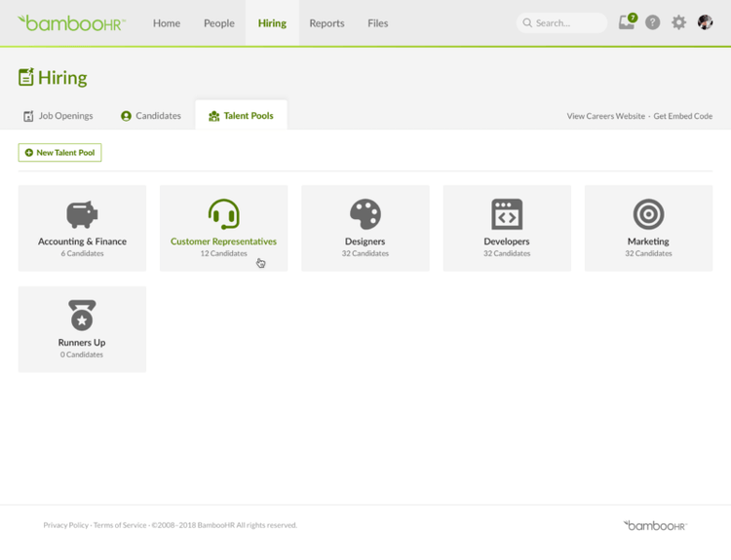Viewport: 731px width, 560px height.
Task: Open the Reports menu
Action: 327,23
